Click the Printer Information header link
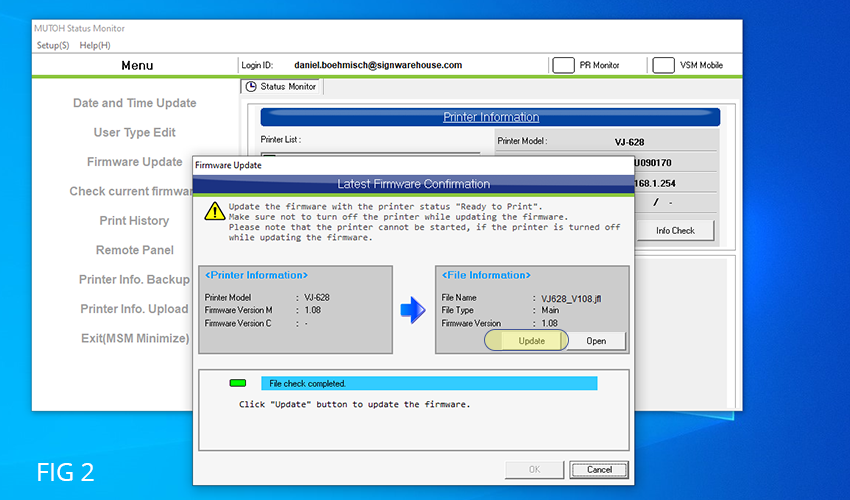 coord(491,117)
